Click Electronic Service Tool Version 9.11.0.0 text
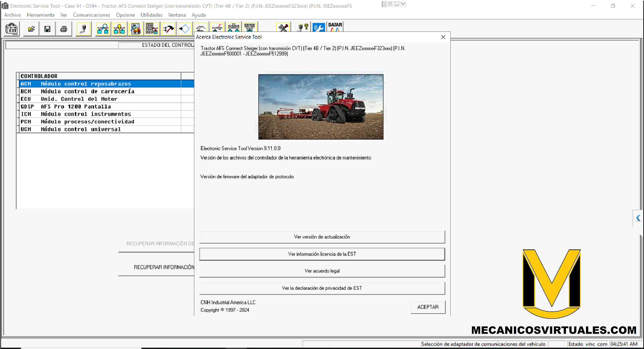This screenshot has width=644, height=349. (x=240, y=148)
